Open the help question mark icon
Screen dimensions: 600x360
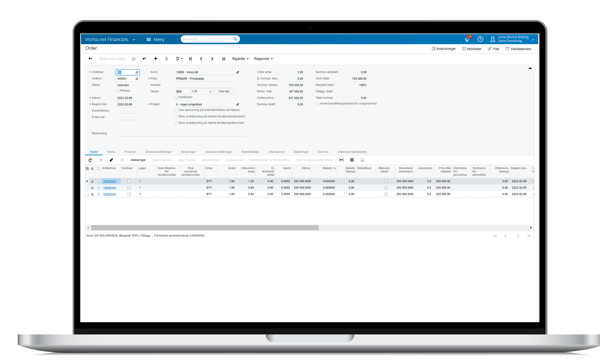point(480,39)
